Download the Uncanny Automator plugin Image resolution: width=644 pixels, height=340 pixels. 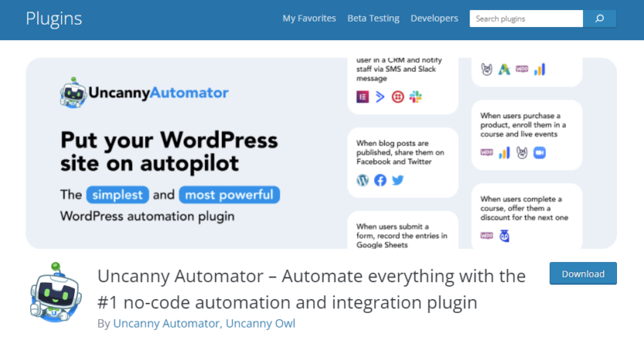click(583, 274)
